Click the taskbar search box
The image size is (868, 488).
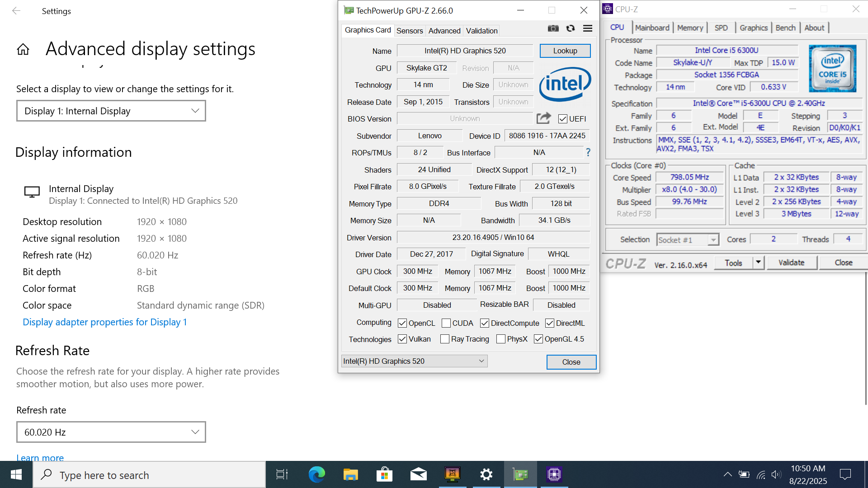[x=149, y=475]
